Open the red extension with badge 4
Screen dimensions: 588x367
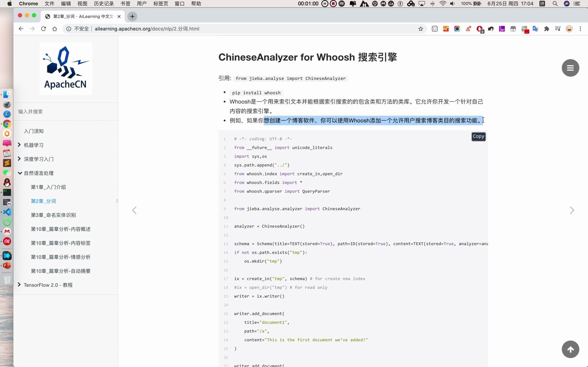point(480,29)
